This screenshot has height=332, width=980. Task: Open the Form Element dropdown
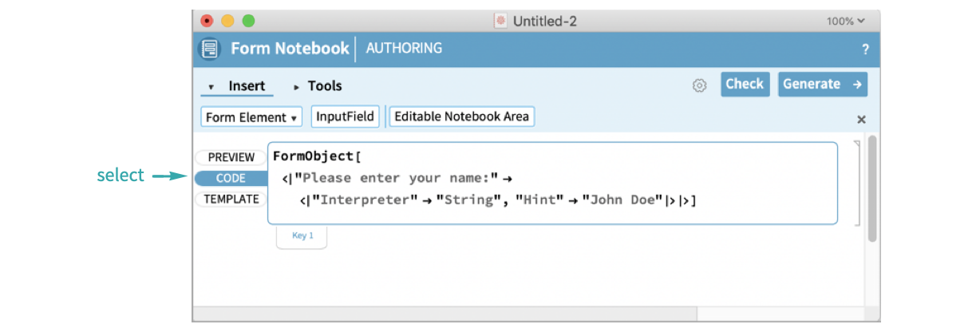point(251,117)
